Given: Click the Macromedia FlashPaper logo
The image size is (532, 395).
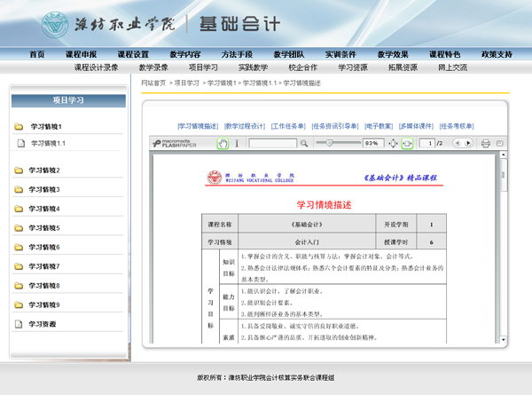Looking at the screenshot, I should 175,143.
